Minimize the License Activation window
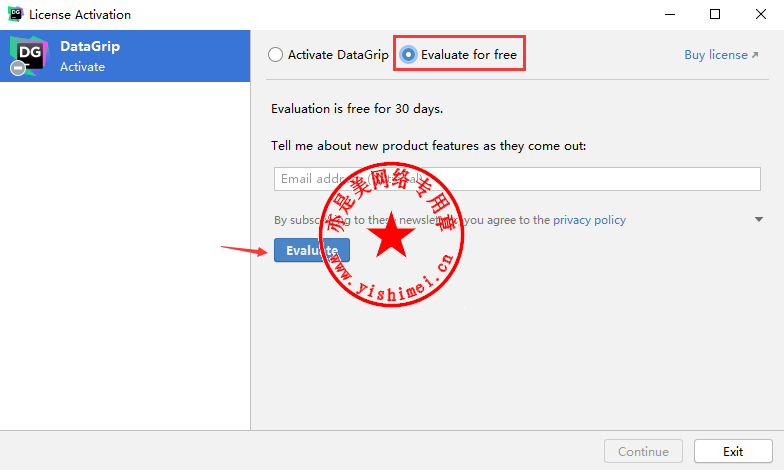The height and width of the screenshot is (470, 784). 670,14
